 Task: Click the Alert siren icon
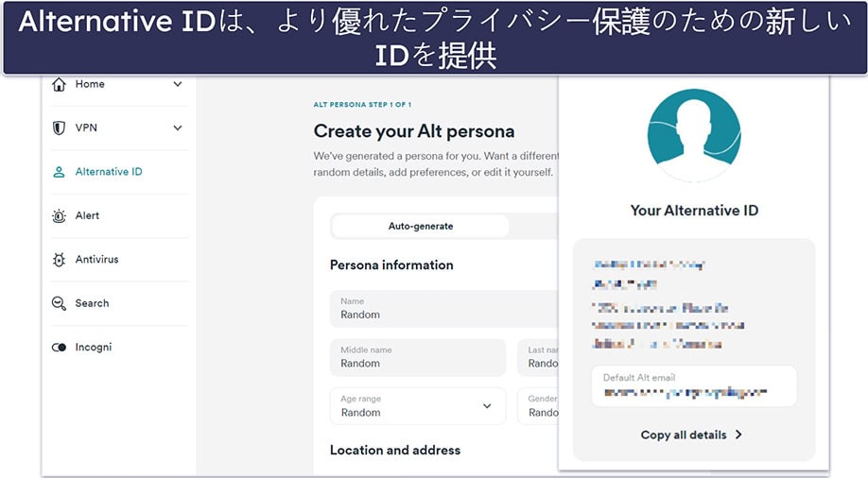pyautogui.click(x=59, y=215)
